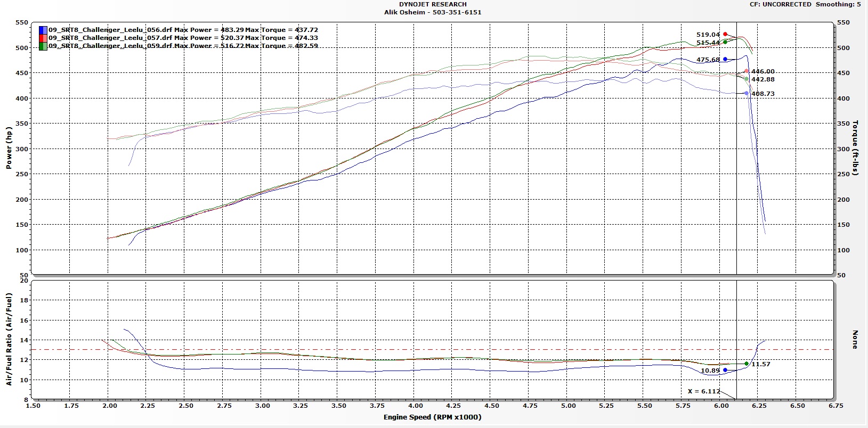
Task: Click the X = 6.112 cursor readout
Action: [703, 391]
